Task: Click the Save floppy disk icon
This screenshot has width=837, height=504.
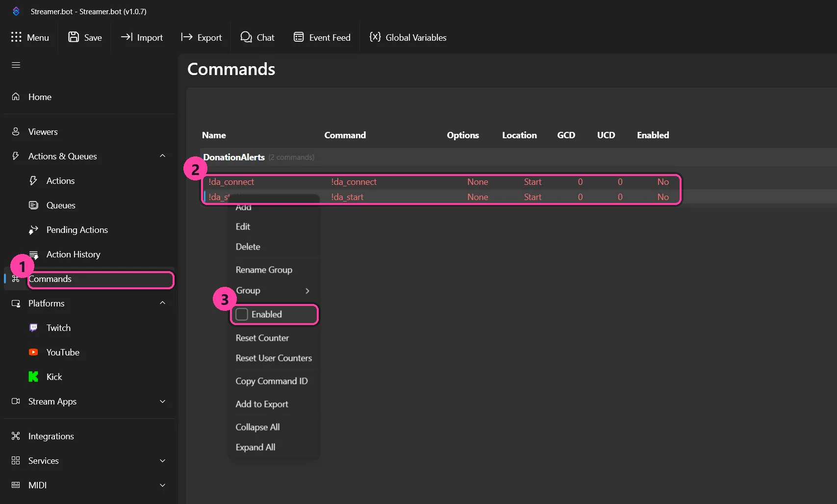Action: pyautogui.click(x=74, y=37)
